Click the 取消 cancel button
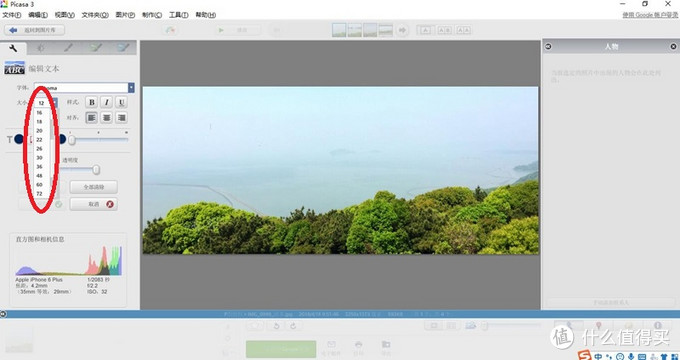This screenshot has width=680, height=360. point(93,204)
